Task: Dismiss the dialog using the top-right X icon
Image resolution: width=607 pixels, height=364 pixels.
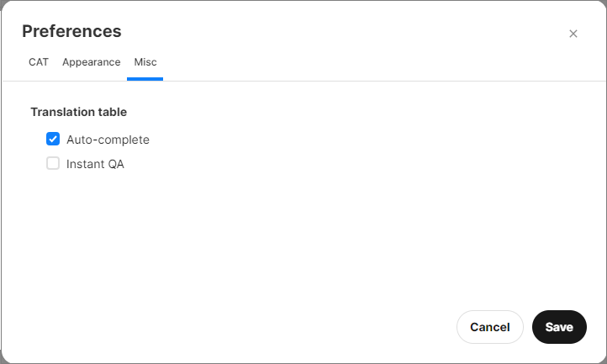Action: click(x=573, y=34)
